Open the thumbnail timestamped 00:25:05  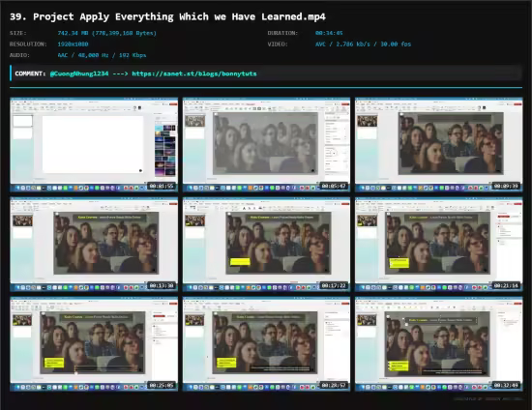tap(94, 344)
